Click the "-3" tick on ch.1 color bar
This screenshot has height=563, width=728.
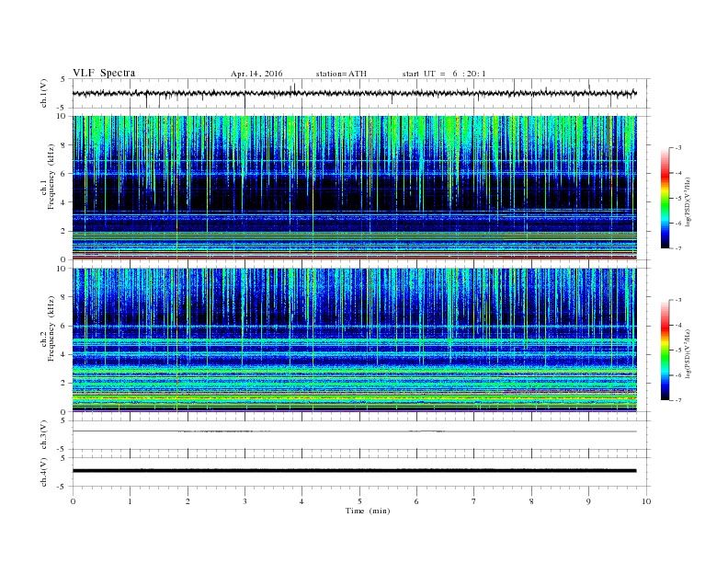[x=678, y=148]
